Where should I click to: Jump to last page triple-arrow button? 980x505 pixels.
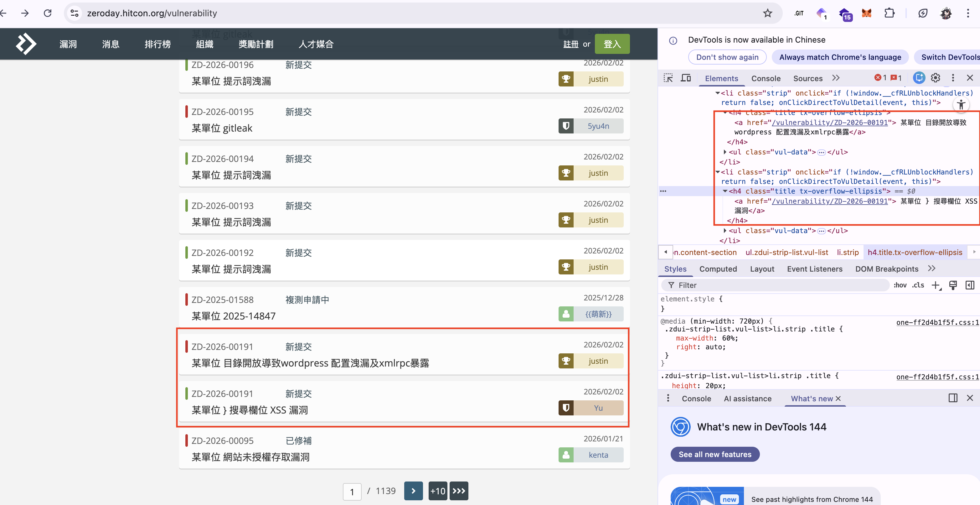458,491
